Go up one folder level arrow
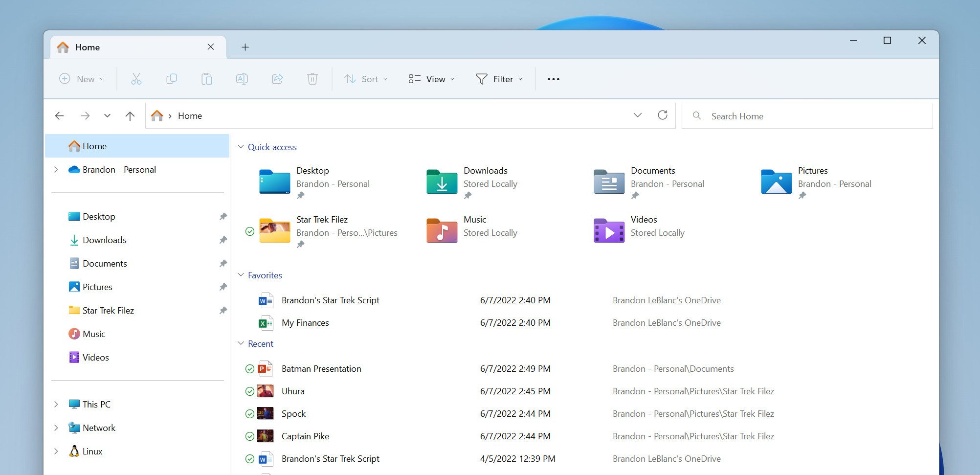The image size is (980, 475). click(x=130, y=116)
